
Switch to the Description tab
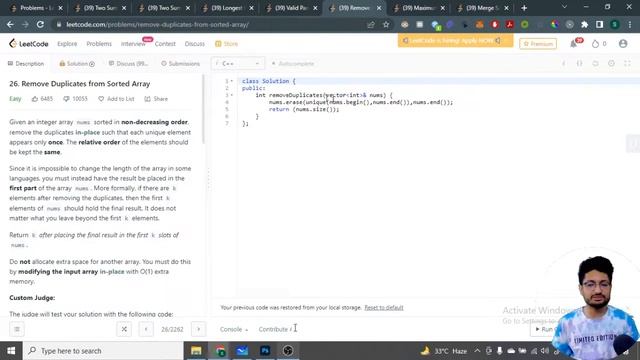26,64
